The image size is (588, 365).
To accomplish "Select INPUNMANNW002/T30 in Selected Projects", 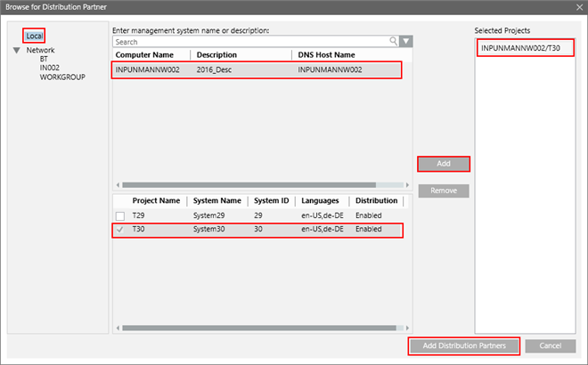I will 519,47.
